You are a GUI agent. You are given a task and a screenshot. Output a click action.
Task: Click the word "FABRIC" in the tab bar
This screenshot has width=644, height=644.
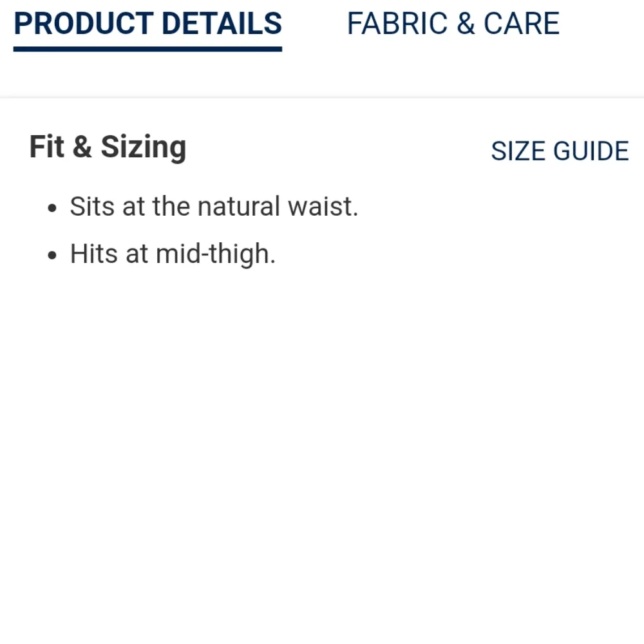tap(397, 24)
